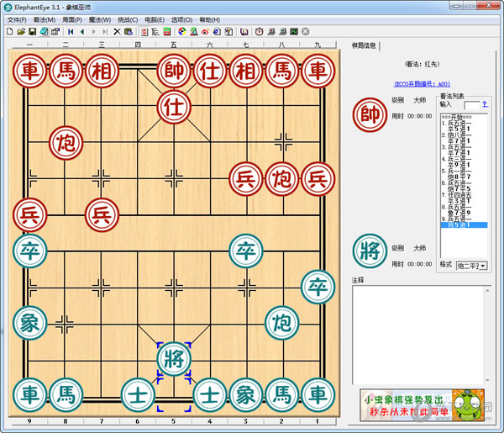
Task: Save the game with the floppy disk icon
Action: (x=32, y=31)
